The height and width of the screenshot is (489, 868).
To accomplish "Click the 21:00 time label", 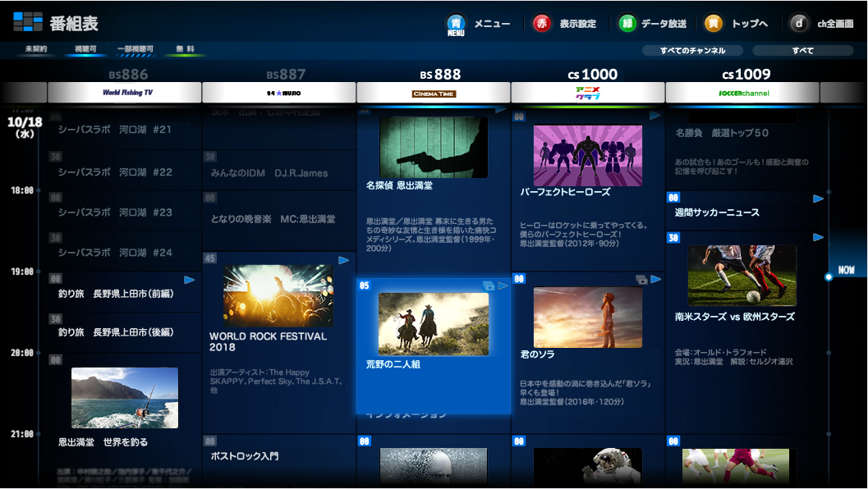I will 22,434.
